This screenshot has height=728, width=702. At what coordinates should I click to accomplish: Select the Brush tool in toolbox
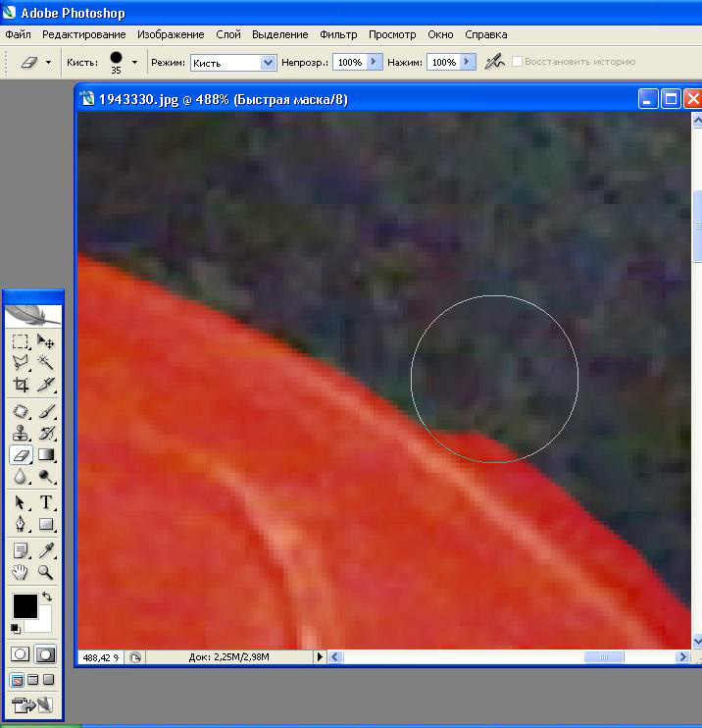(x=45, y=411)
